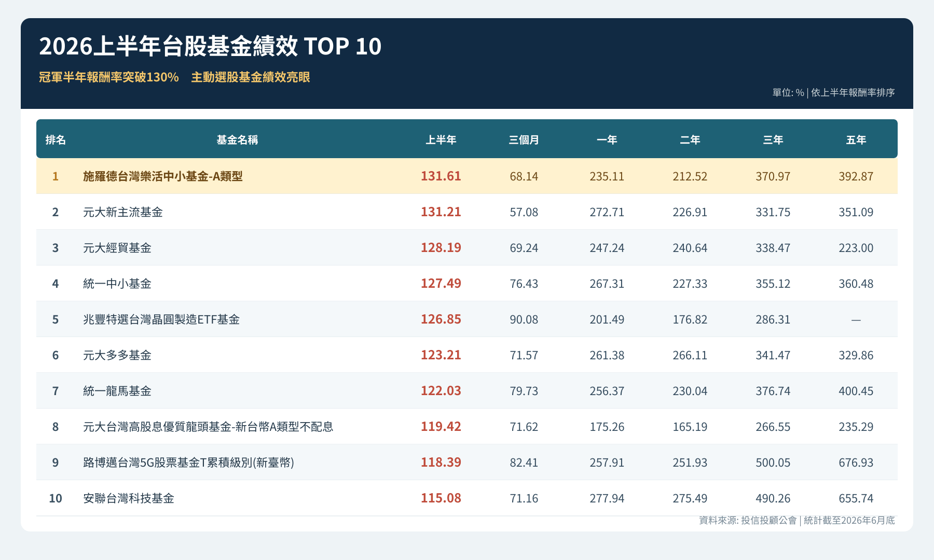This screenshot has width=934, height=560.
Task: Click subtitle 主動選股基金績效亮眼
Action: click(x=251, y=77)
